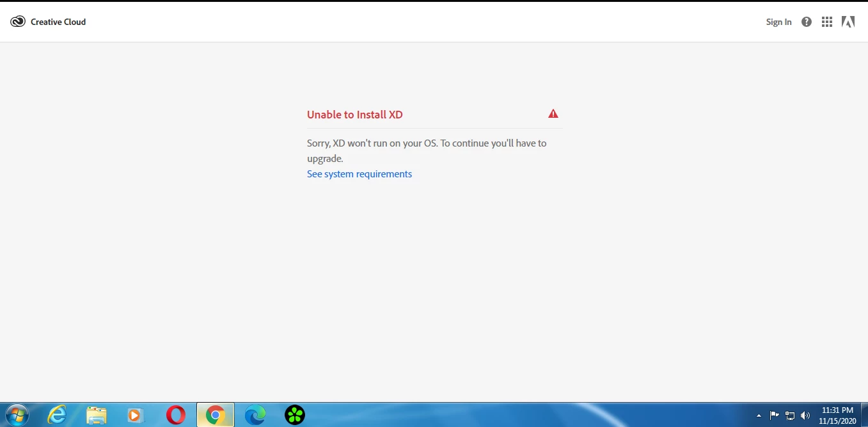868x427 pixels.
Task: Launch Microsoft Edge from the taskbar
Action: click(255, 415)
